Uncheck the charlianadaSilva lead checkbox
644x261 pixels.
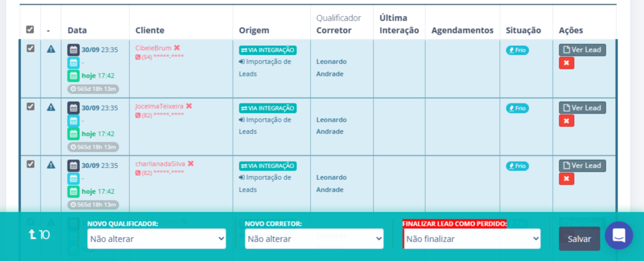[31, 165]
